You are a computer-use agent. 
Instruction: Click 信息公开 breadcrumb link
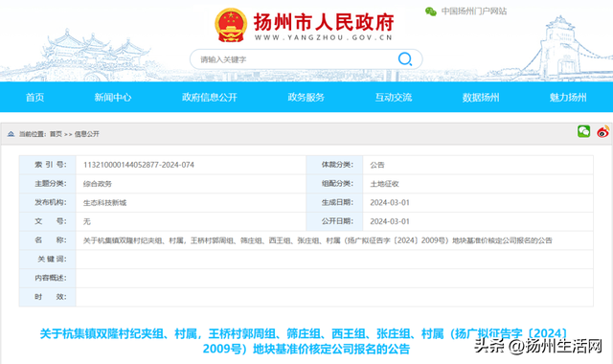click(87, 134)
